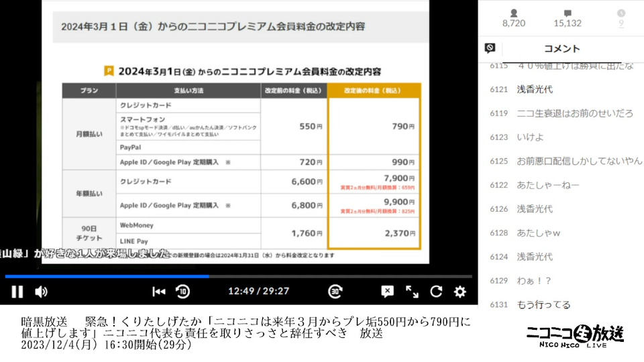Click the 改定後の料金 column header
644x362 pixels.
pyautogui.click(x=374, y=90)
